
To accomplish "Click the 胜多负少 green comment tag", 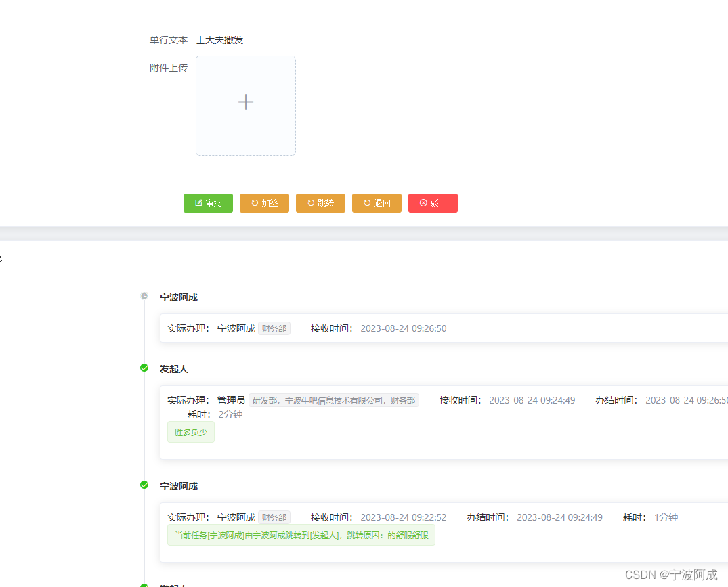I will 190,431.
